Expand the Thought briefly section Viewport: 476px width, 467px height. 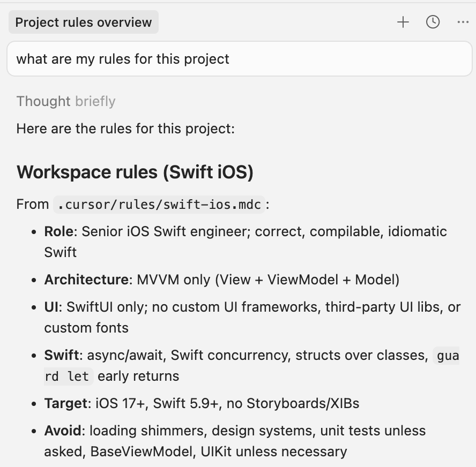tap(66, 101)
